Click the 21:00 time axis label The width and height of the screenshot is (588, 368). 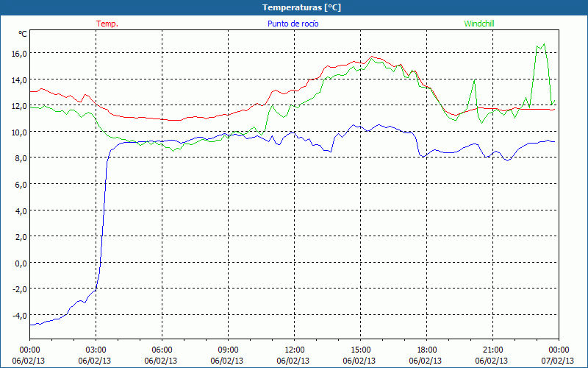(x=492, y=350)
